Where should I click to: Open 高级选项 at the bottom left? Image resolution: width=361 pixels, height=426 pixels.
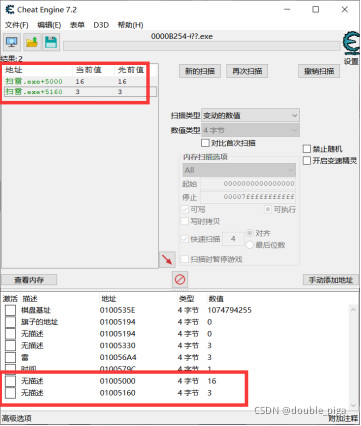[17, 418]
